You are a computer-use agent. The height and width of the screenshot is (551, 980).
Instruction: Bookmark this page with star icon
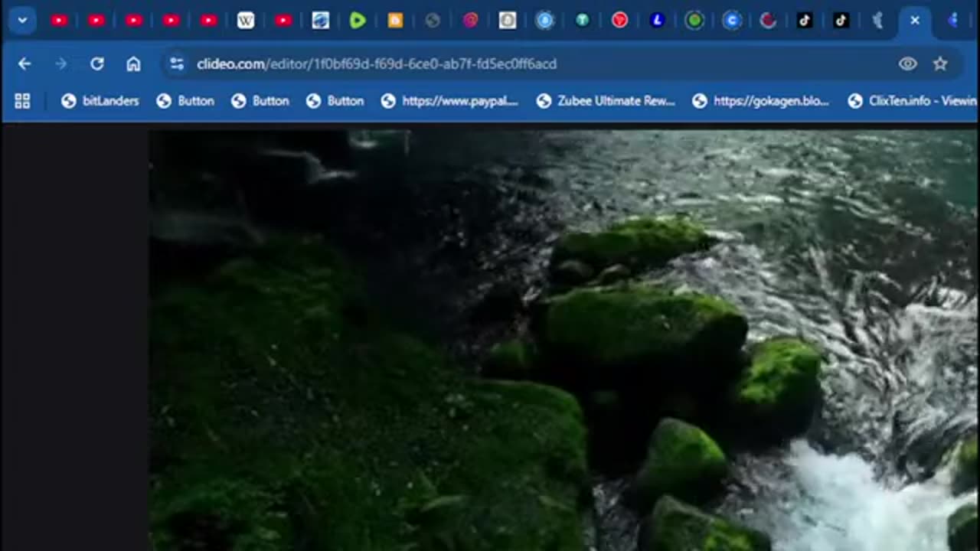point(940,64)
